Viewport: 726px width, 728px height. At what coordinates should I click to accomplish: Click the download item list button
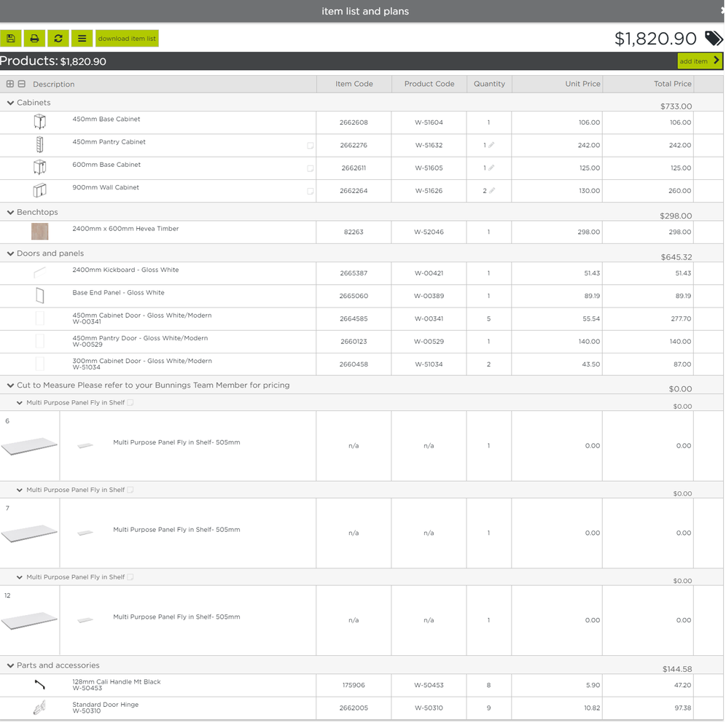[x=127, y=39]
